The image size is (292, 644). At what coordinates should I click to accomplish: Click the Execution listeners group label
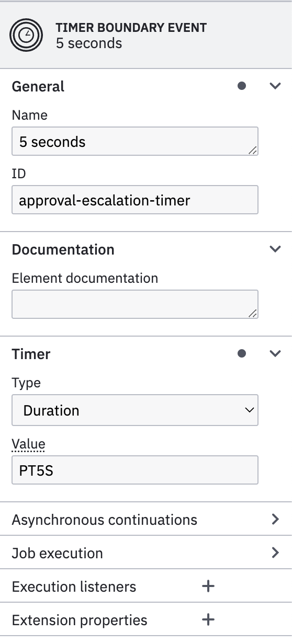(x=74, y=586)
